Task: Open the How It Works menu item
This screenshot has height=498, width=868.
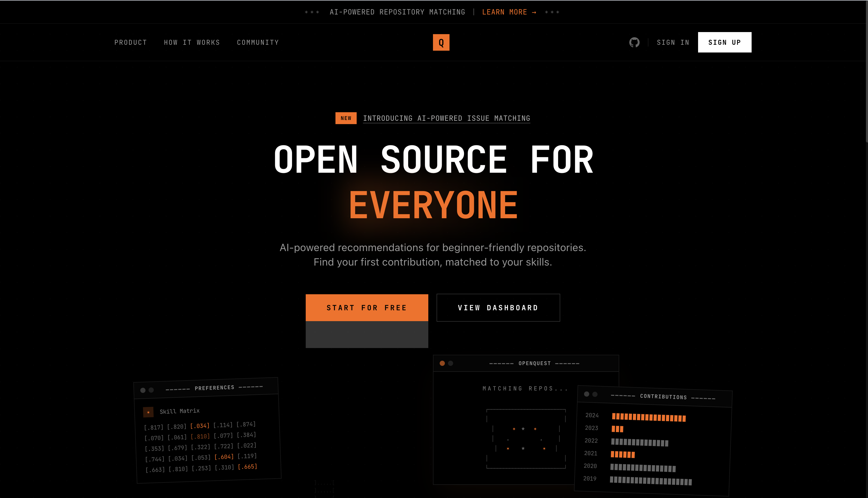Action: [x=192, y=42]
